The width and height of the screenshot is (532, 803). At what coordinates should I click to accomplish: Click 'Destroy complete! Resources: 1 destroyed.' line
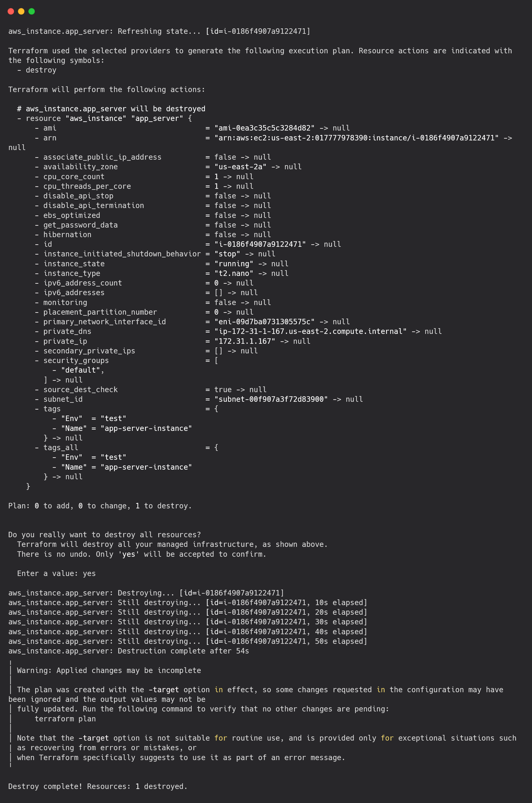98,786
